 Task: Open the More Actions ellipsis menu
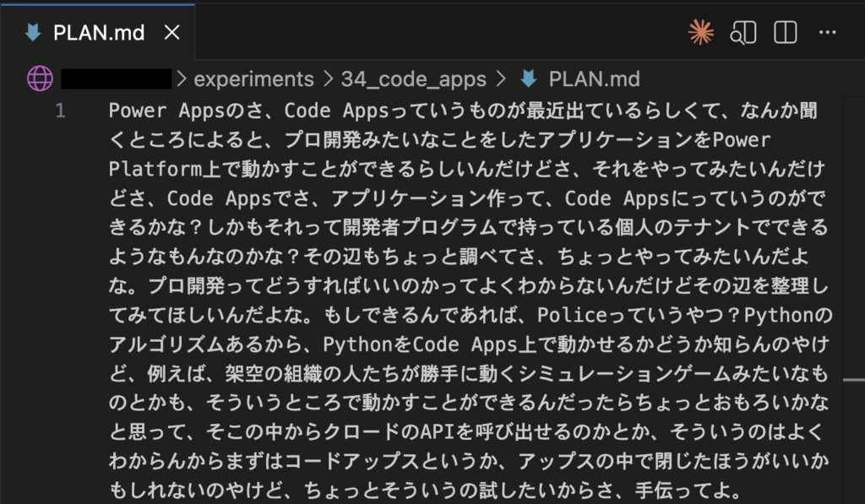pos(827,33)
